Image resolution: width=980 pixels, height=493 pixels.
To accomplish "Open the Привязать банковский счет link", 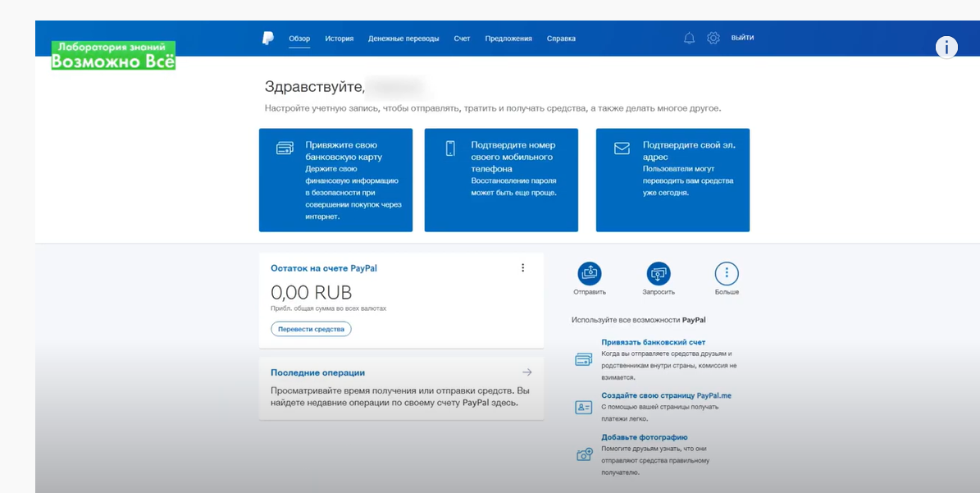I will [x=653, y=342].
